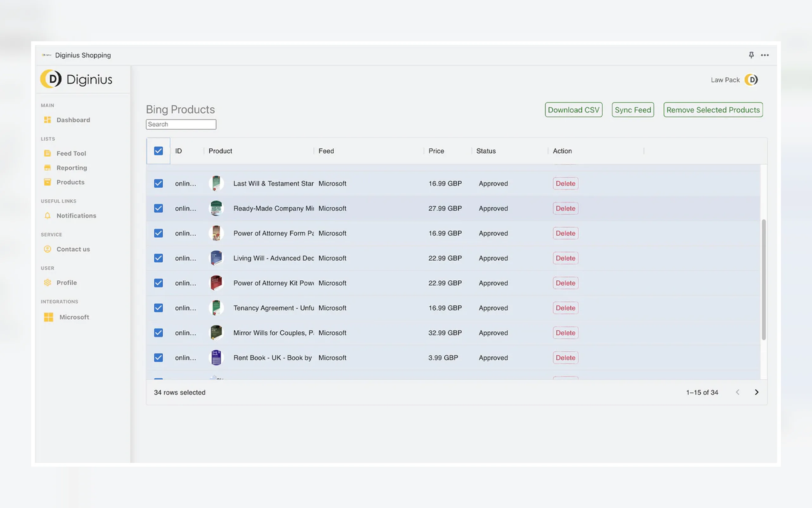
Task: Delete the Last Will & Testament product
Action: point(565,184)
